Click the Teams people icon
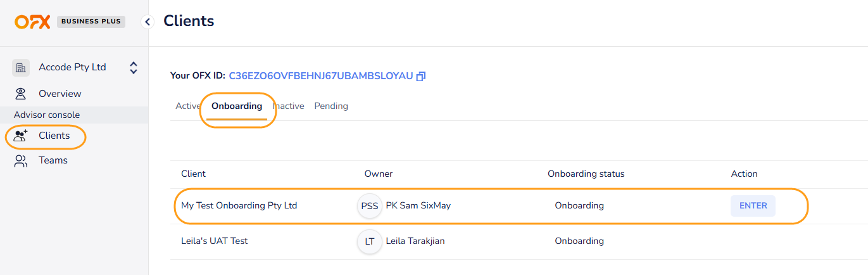The height and width of the screenshot is (275, 868). pos(21,161)
